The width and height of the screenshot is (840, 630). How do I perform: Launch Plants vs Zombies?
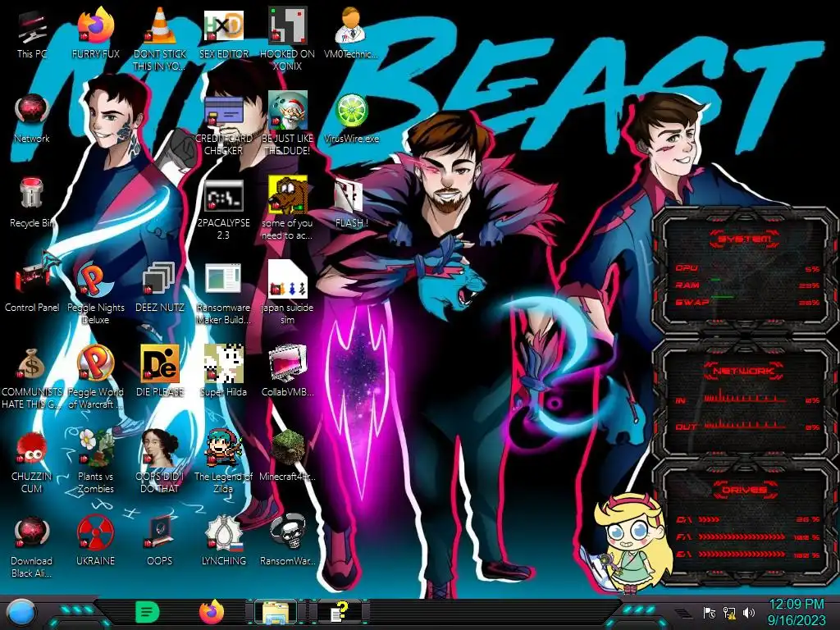[x=95, y=463]
